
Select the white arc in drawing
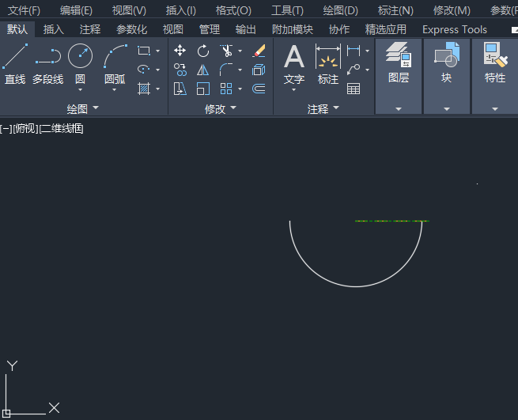356,286
